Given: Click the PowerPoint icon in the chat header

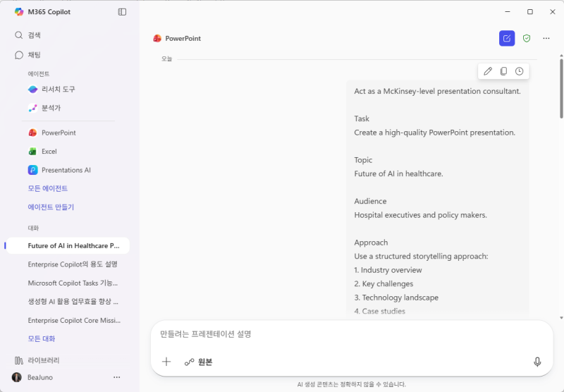Looking at the screenshot, I should [x=157, y=39].
